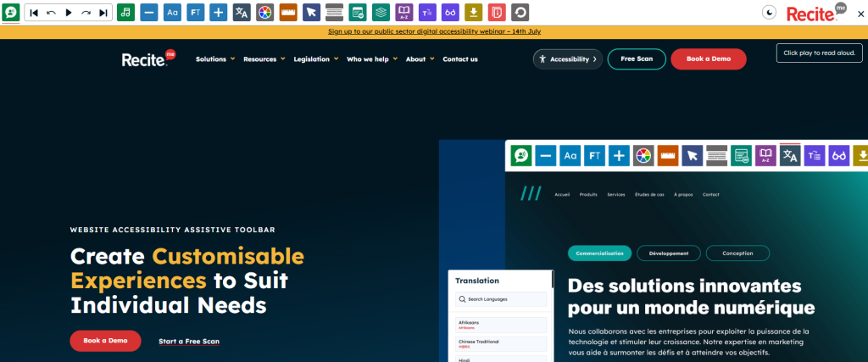Click the Book a Demo button in header
The height and width of the screenshot is (362, 868).
click(709, 59)
